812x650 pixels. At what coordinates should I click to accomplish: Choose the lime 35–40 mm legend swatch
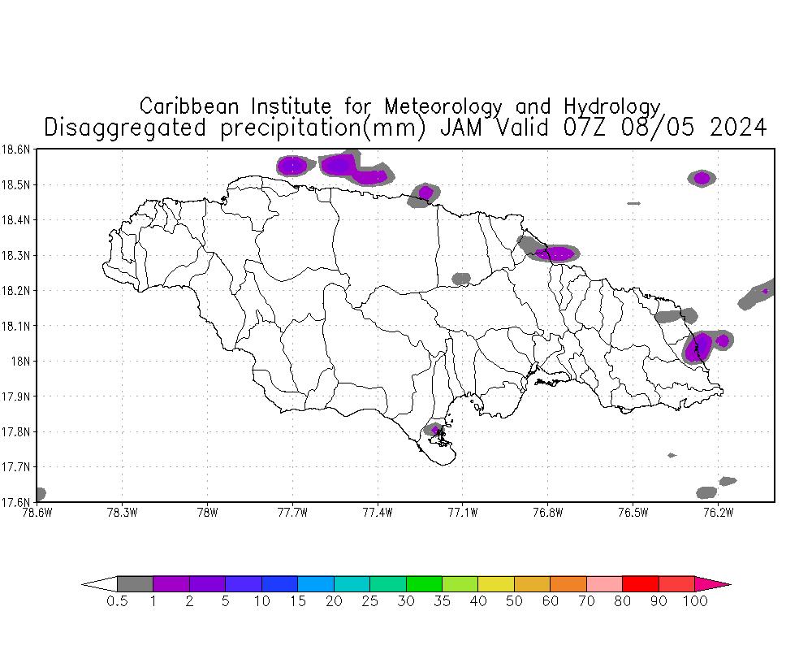460,583
